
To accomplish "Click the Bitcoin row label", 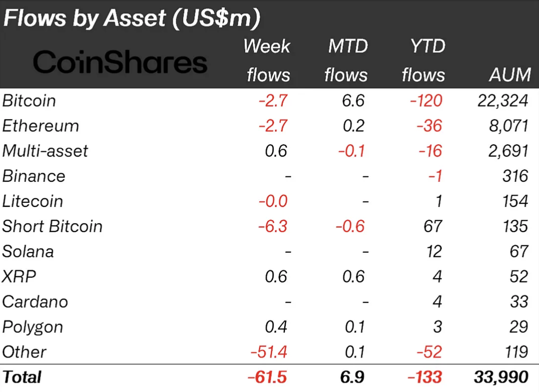I will tap(29, 101).
